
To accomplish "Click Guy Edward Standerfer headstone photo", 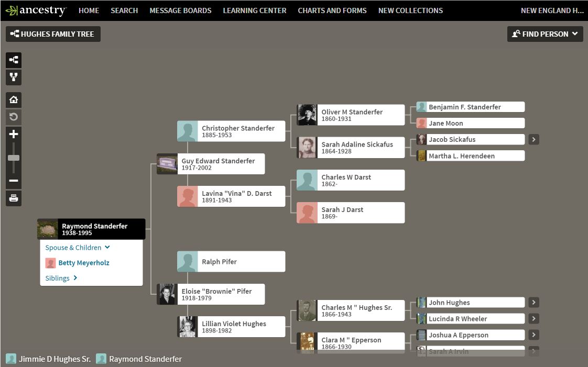I will 167,164.
